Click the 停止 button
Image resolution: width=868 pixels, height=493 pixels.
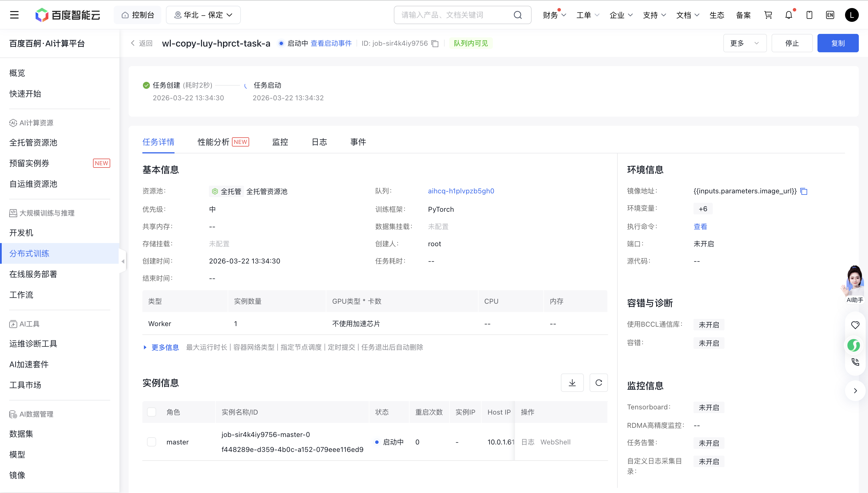pyautogui.click(x=792, y=43)
